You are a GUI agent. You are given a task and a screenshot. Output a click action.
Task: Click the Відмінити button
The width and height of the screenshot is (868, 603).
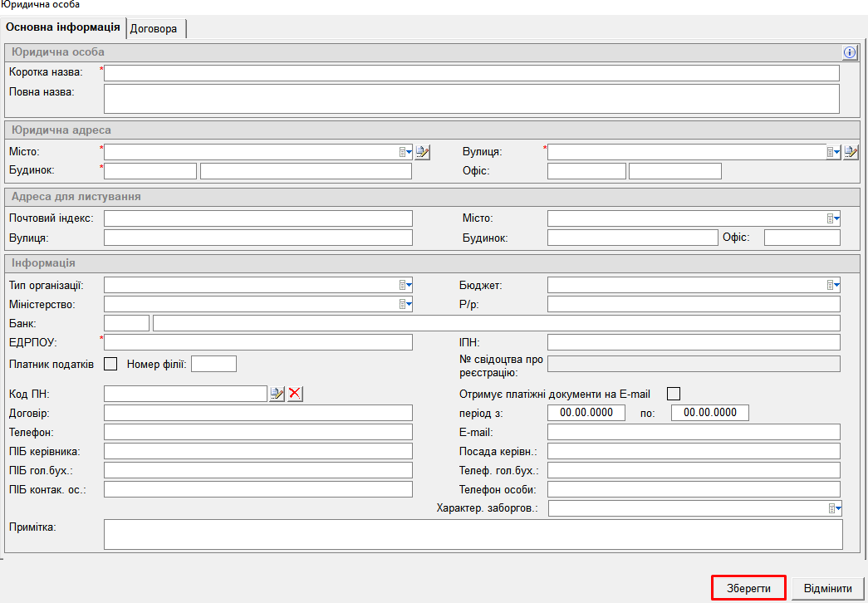pyautogui.click(x=827, y=589)
